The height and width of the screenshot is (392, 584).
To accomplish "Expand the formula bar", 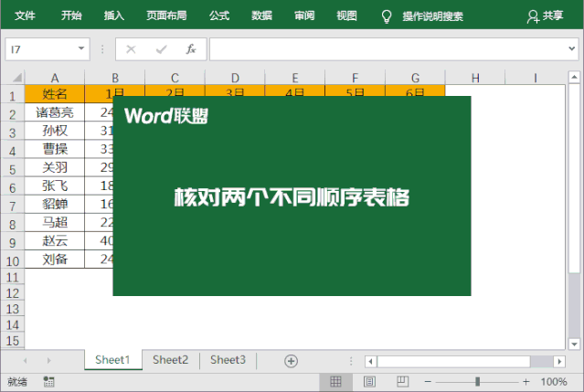I will [573, 49].
